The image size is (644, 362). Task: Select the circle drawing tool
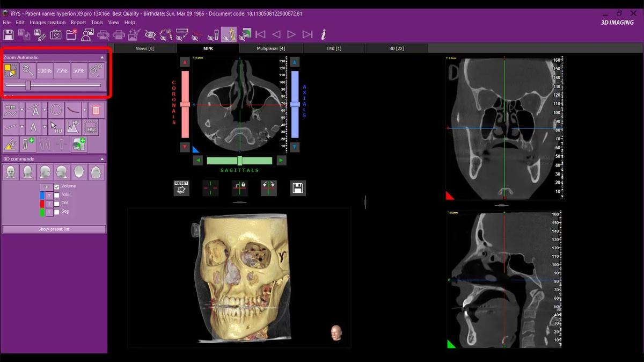56,111
